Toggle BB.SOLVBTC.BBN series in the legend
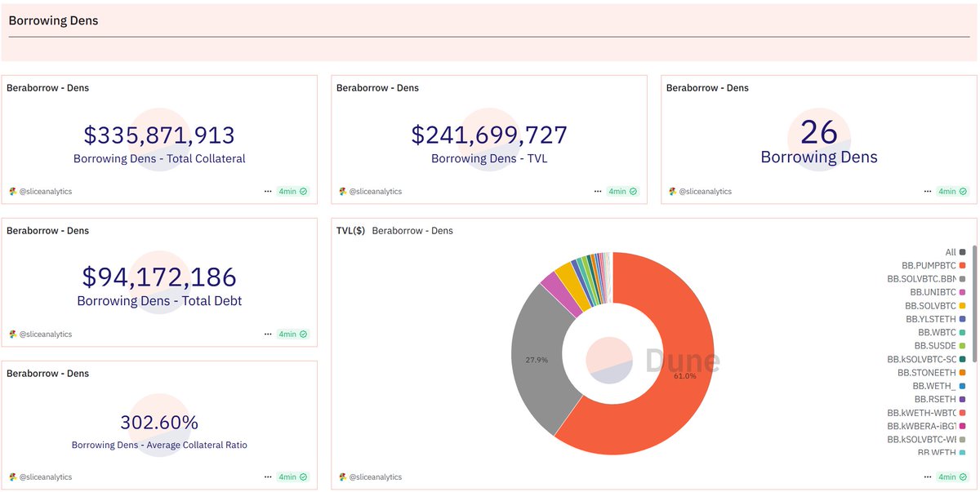This screenshot has height=492, width=980. tap(927, 279)
